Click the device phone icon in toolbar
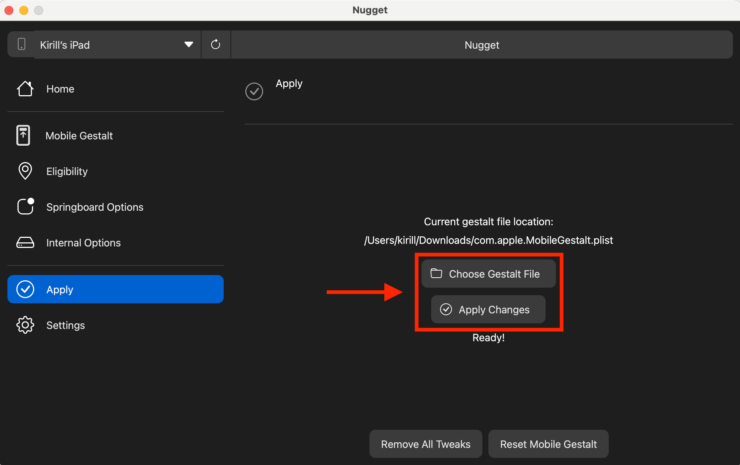Image resolution: width=740 pixels, height=465 pixels. [x=22, y=45]
